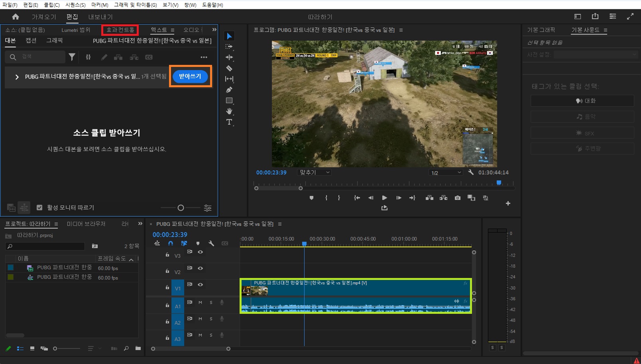Click the Export Frame camera icon
Viewport: 641px width, 364px height.
click(x=458, y=198)
